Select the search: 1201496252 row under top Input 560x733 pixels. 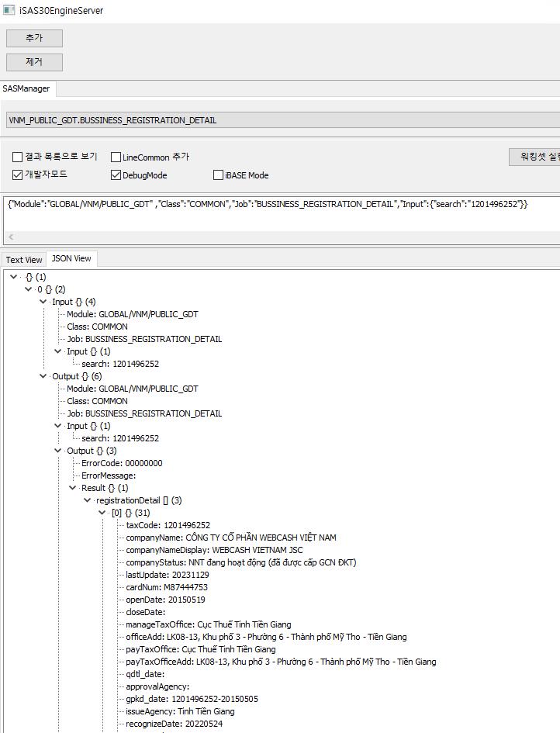tap(120, 364)
